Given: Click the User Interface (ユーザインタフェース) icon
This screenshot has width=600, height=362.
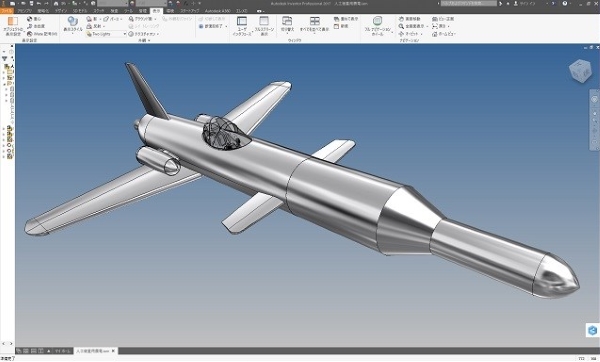Looking at the screenshot, I should click(242, 26).
